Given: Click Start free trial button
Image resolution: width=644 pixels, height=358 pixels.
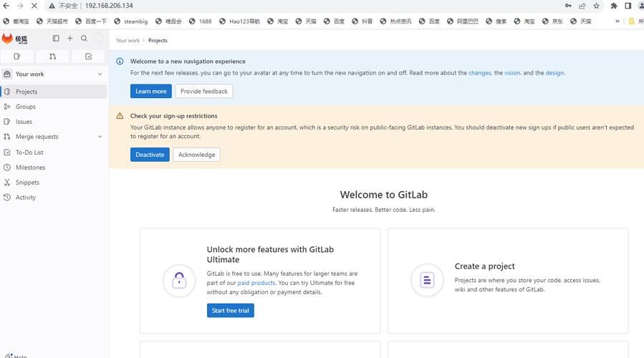Looking at the screenshot, I should tap(231, 310).
